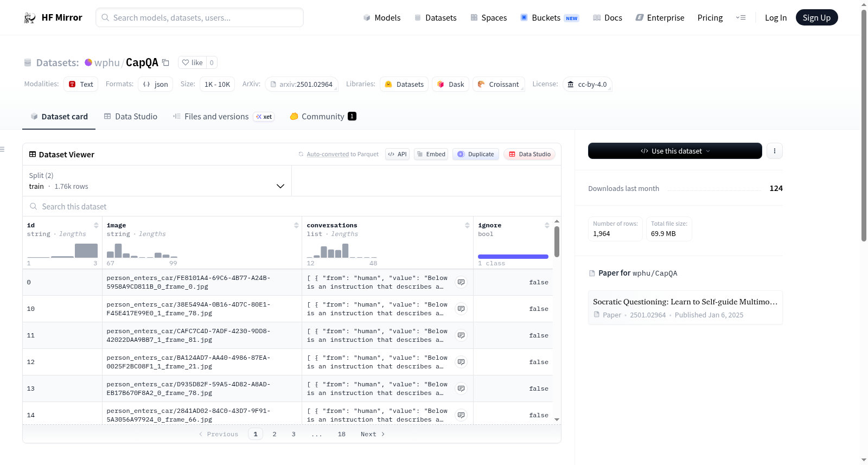Image resolution: width=868 pixels, height=465 pixels.
Task: Open the Split selector dropdown
Action: (x=157, y=181)
